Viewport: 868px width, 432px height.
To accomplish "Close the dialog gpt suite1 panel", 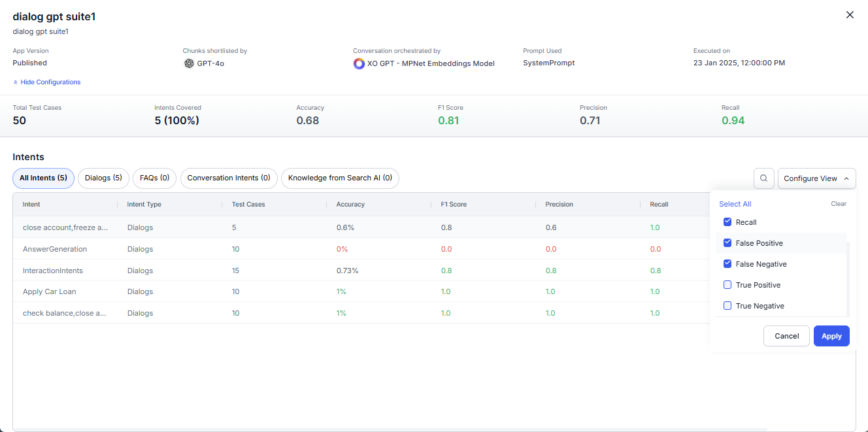I will (850, 15).
